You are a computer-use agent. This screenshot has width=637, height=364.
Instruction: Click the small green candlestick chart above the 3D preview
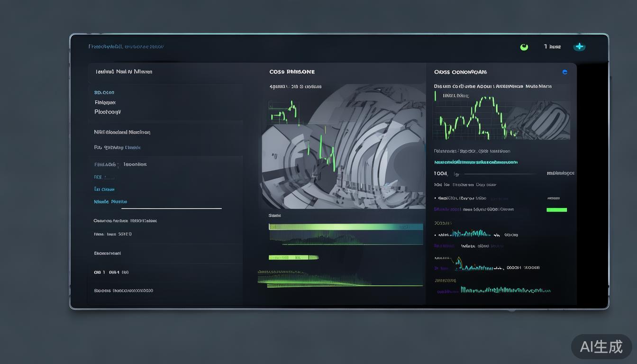pos(284,112)
